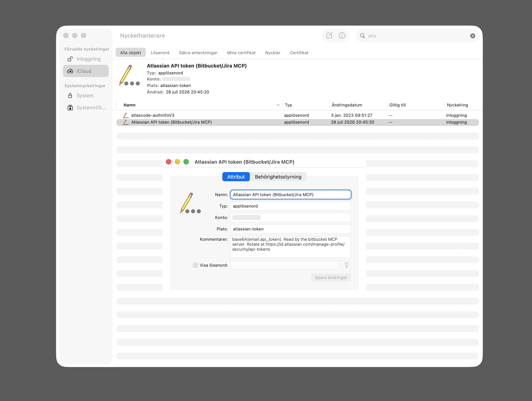The height and width of the screenshot is (401, 532).
Task: Close the Atlassian API token dialog
Action: pyautogui.click(x=169, y=162)
